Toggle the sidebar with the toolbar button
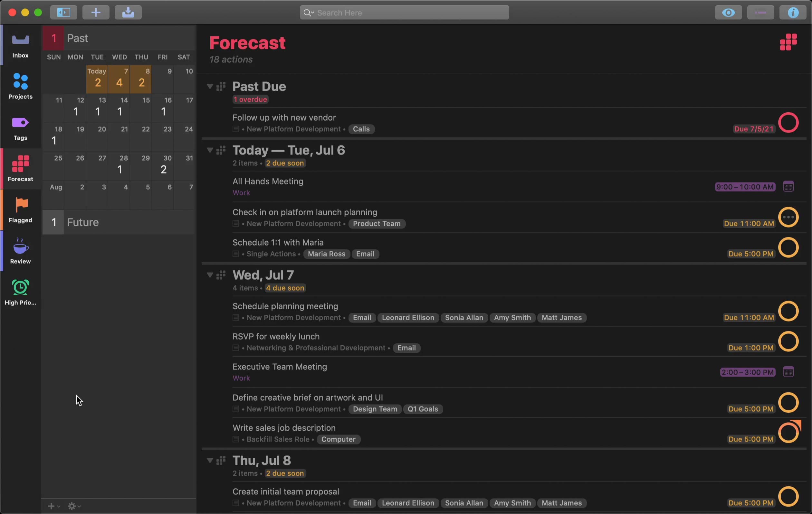Image resolution: width=812 pixels, height=514 pixels. (x=64, y=13)
